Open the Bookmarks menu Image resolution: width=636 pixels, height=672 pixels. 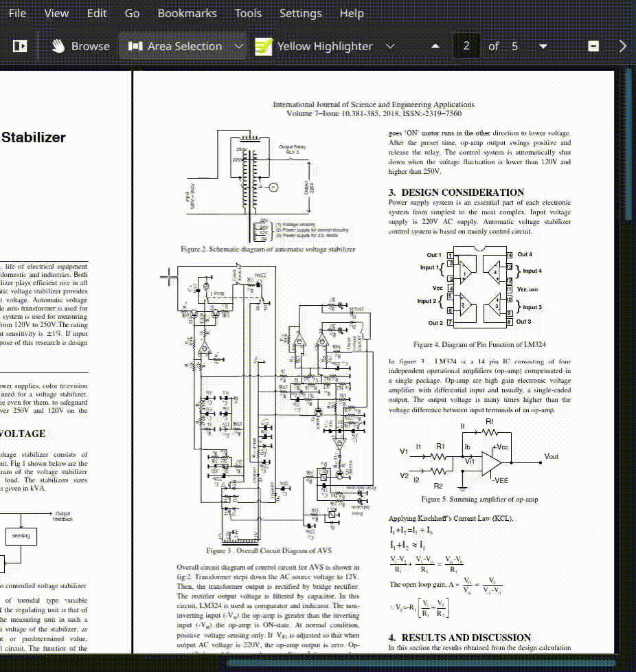[x=187, y=13]
